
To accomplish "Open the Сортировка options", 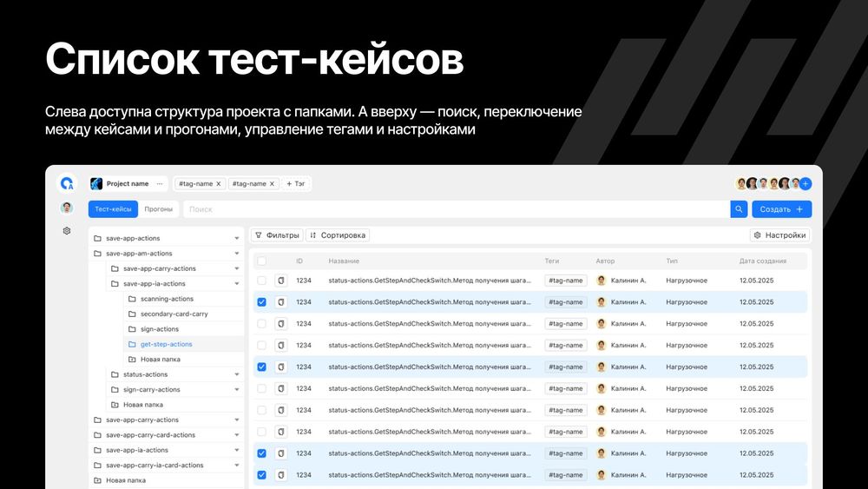I will (339, 235).
